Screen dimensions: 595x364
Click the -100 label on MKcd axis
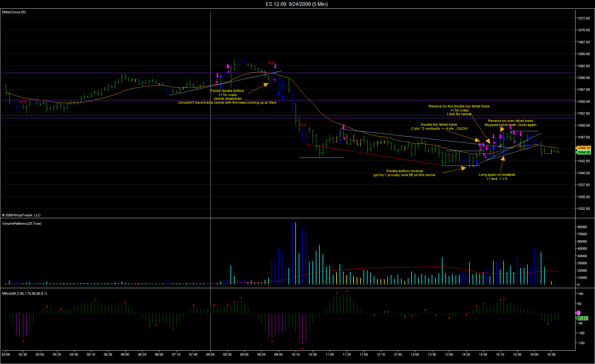point(581,333)
